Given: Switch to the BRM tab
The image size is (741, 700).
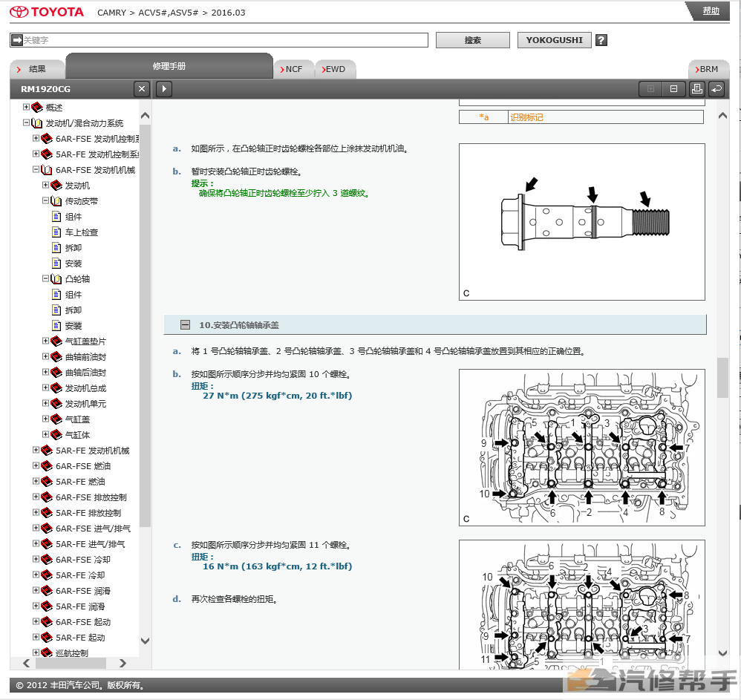Looking at the screenshot, I should point(708,69).
